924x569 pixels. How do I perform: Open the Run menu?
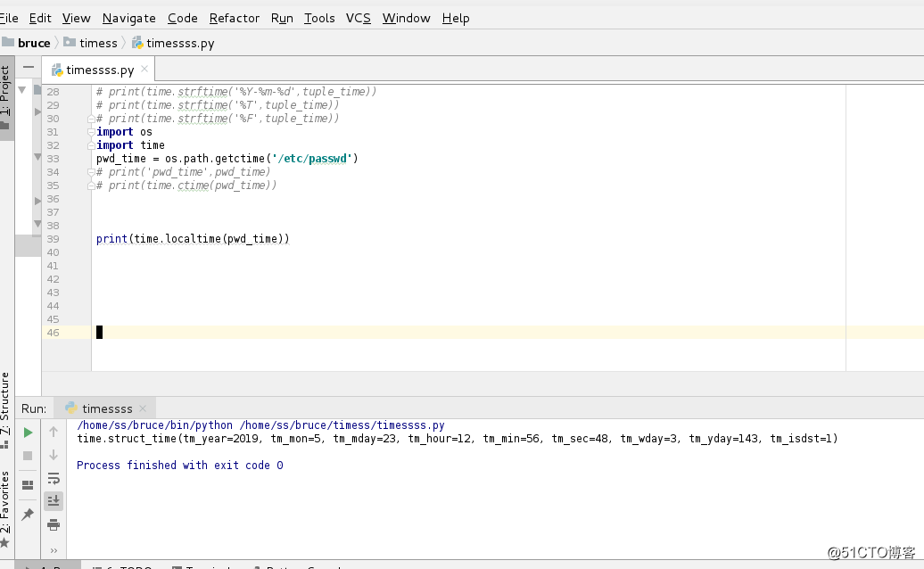point(282,18)
